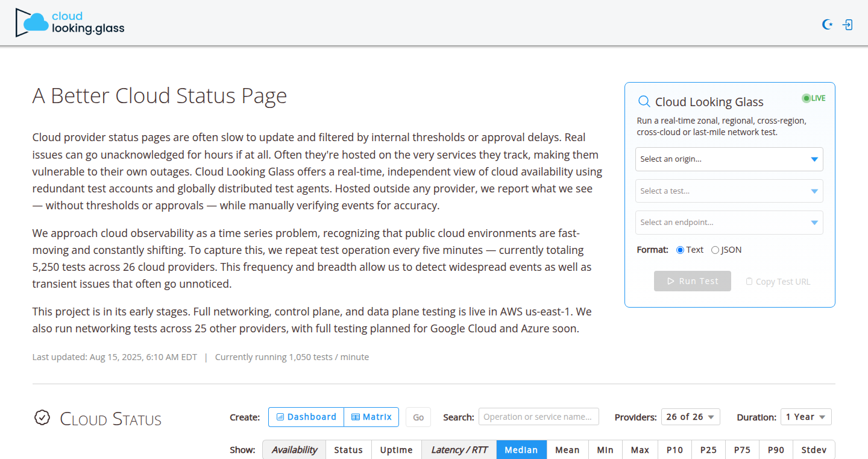The width and height of the screenshot is (868, 459).
Task: Click the green LIVE status indicator
Action: tap(814, 98)
